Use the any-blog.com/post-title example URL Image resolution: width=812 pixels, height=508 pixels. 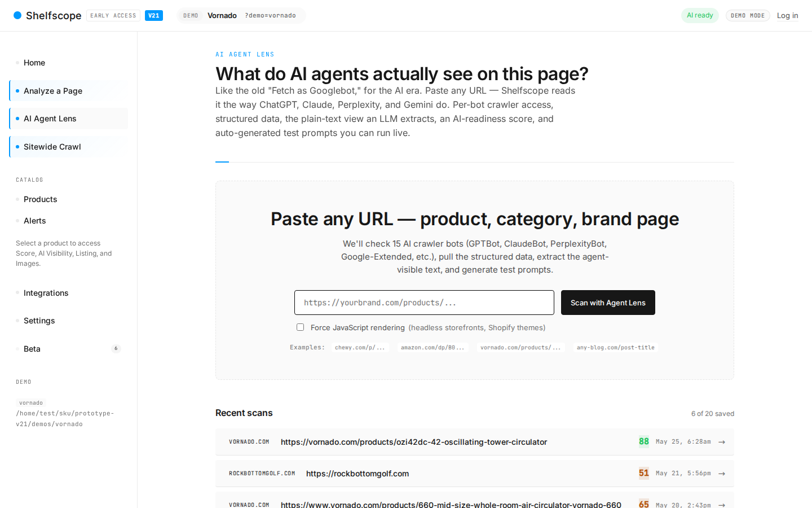[x=616, y=348]
